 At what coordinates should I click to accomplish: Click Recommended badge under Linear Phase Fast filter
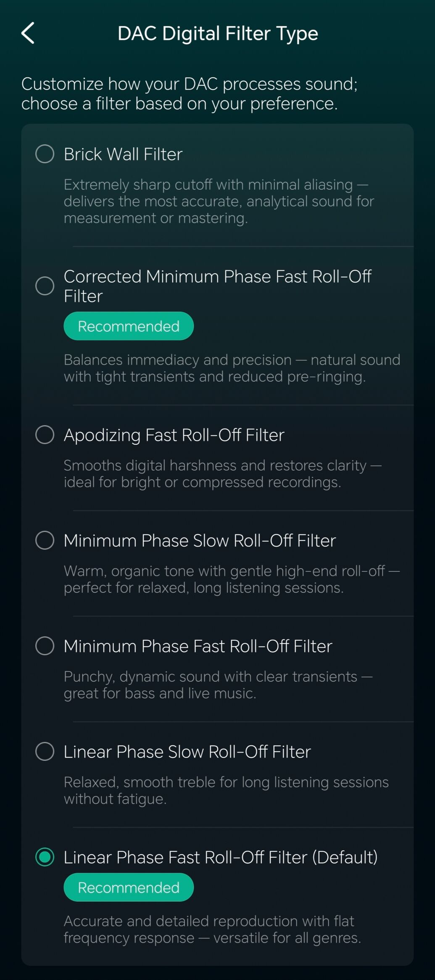(129, 888)
